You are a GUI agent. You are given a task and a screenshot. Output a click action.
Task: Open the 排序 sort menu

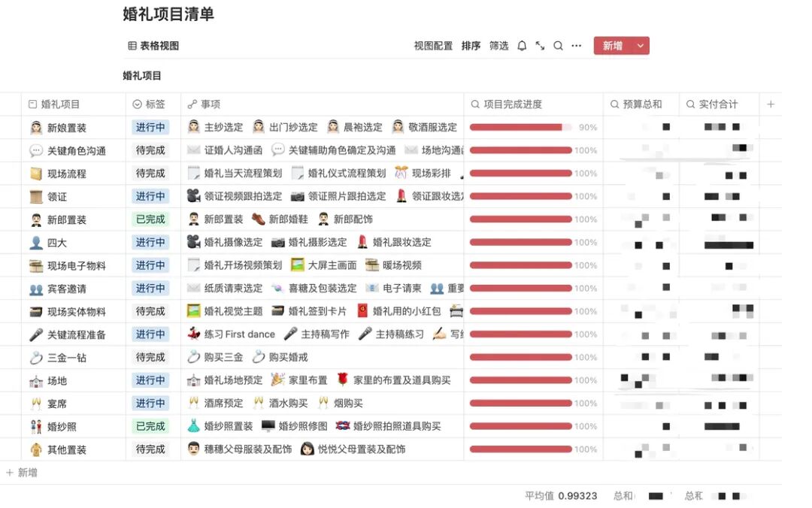pos(471,46)
